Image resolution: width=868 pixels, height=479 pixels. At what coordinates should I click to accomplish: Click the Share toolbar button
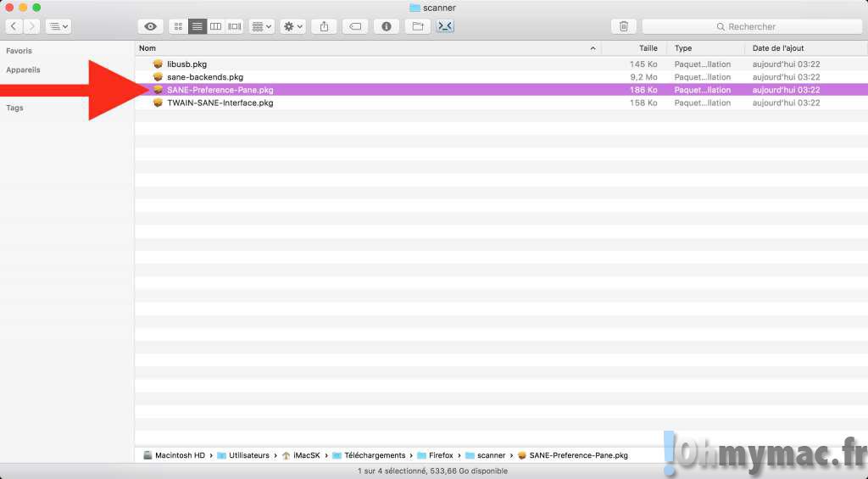coord(324,26)
